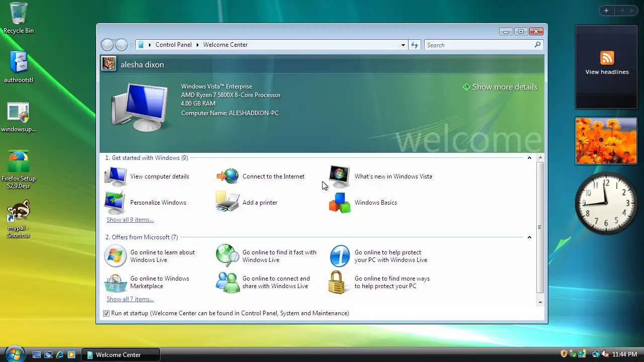Open the View computer details icon
This screenshot has width=644, height=362.
(x=116, y=176)
